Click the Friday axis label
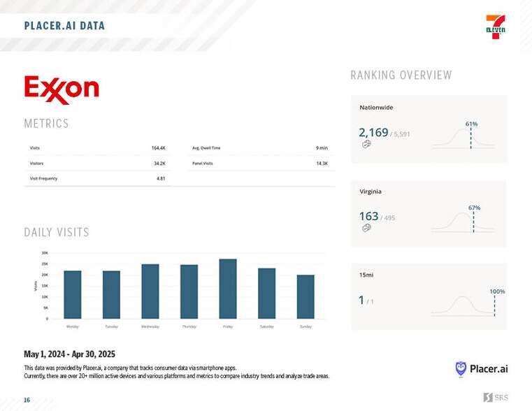 click(x=228, y=326)
